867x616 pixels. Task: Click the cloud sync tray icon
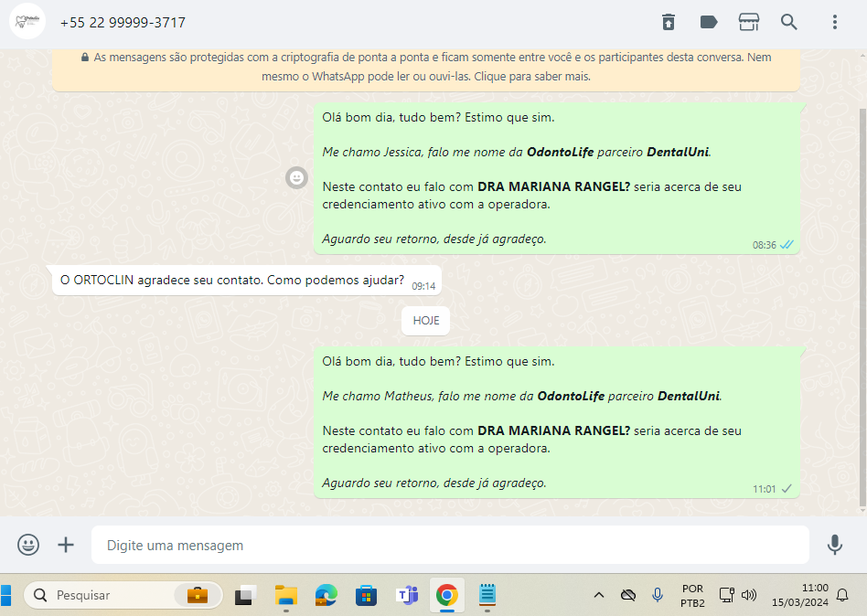coord(628,595)
